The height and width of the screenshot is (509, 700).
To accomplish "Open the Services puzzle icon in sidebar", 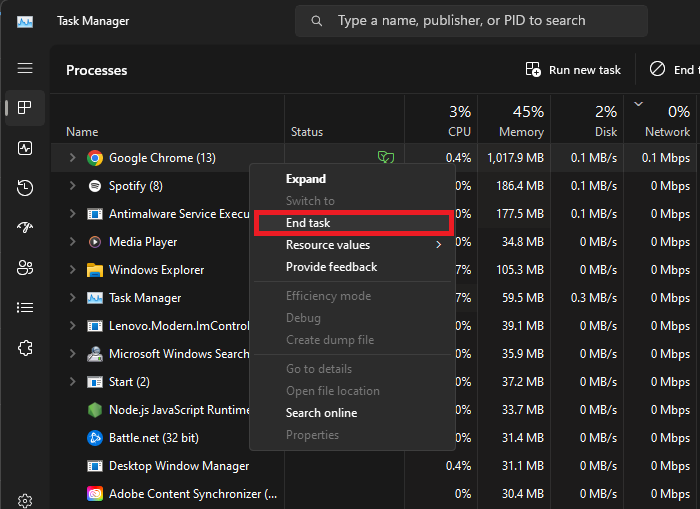I will tap(25, 348).
